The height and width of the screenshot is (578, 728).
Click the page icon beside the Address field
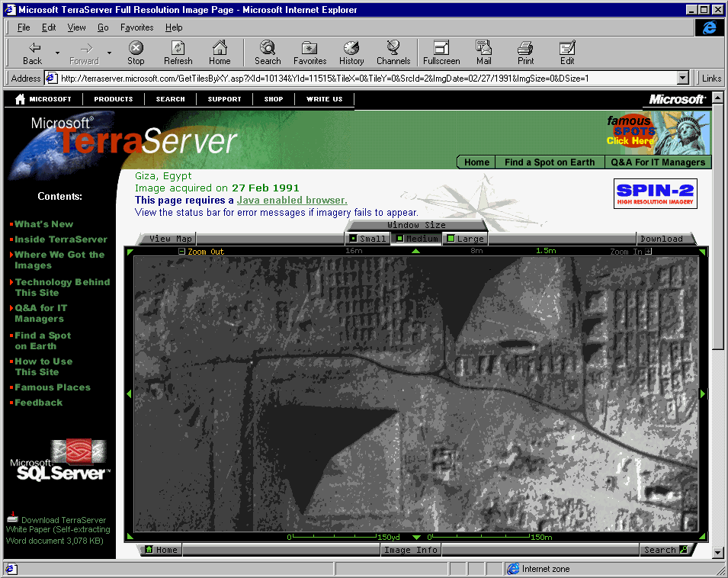pos(51,78)
